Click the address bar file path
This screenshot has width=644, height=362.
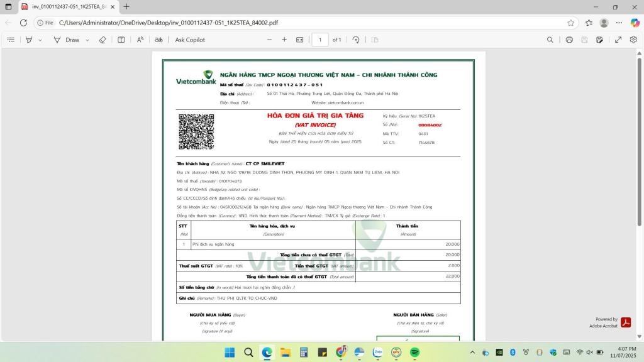[169, 23]
